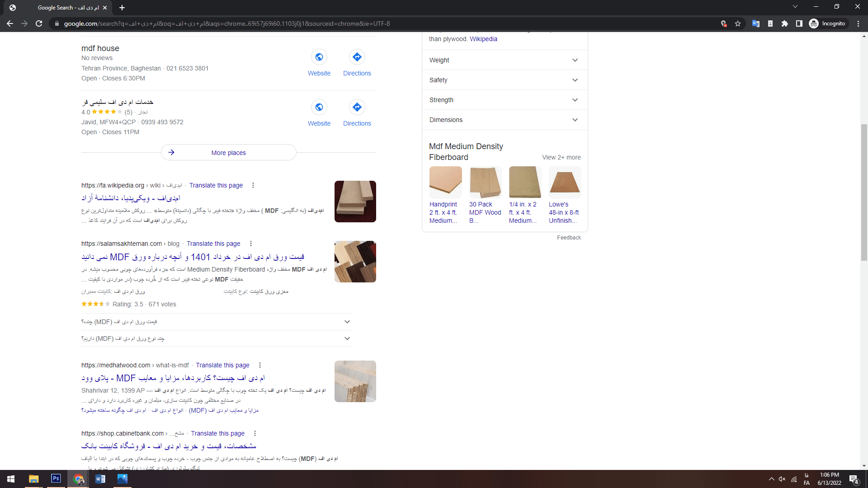Open the Handprint 2 ft. x 4 ft. product thumbnail
868x488 pixels.
[446, 183]
